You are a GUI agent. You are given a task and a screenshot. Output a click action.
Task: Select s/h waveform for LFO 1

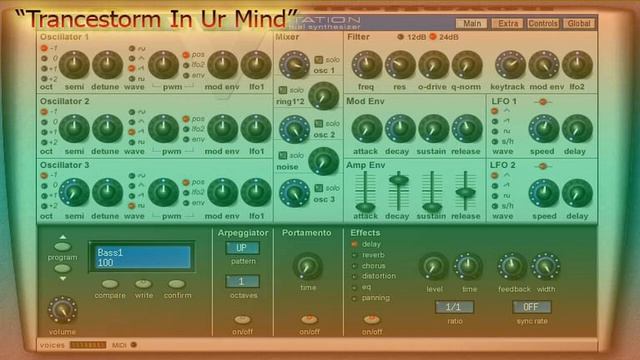[495, 142]
